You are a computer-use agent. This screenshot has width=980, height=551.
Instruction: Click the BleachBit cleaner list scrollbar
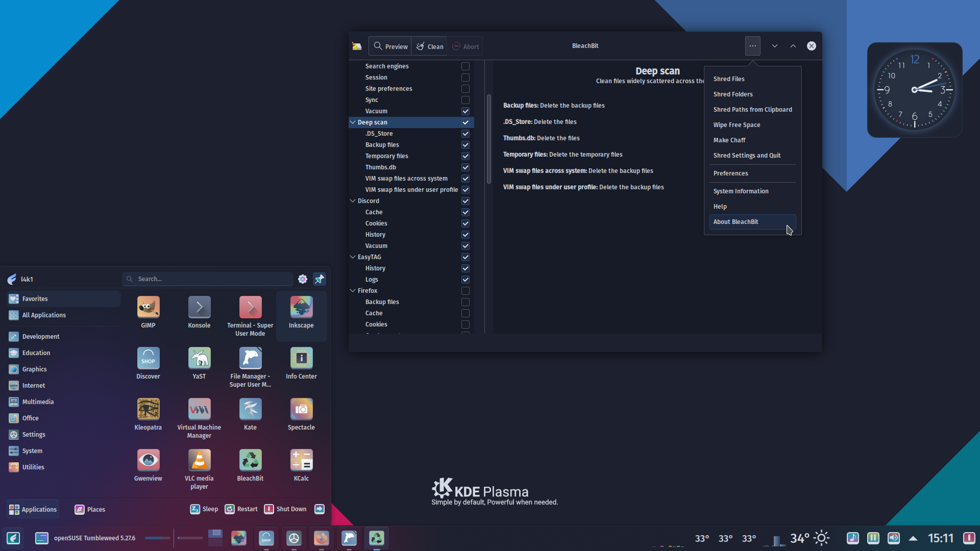tap(489, 139)
